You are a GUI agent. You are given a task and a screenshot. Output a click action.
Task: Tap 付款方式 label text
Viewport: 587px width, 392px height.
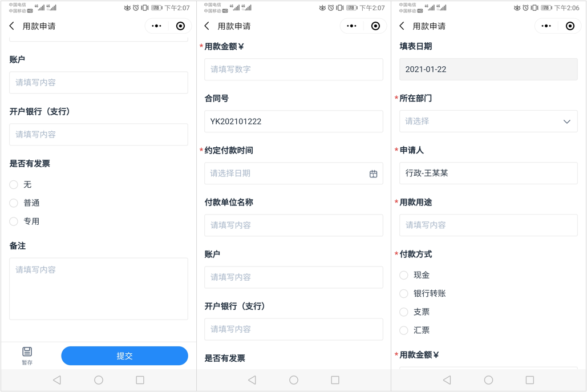coord(415,254)
